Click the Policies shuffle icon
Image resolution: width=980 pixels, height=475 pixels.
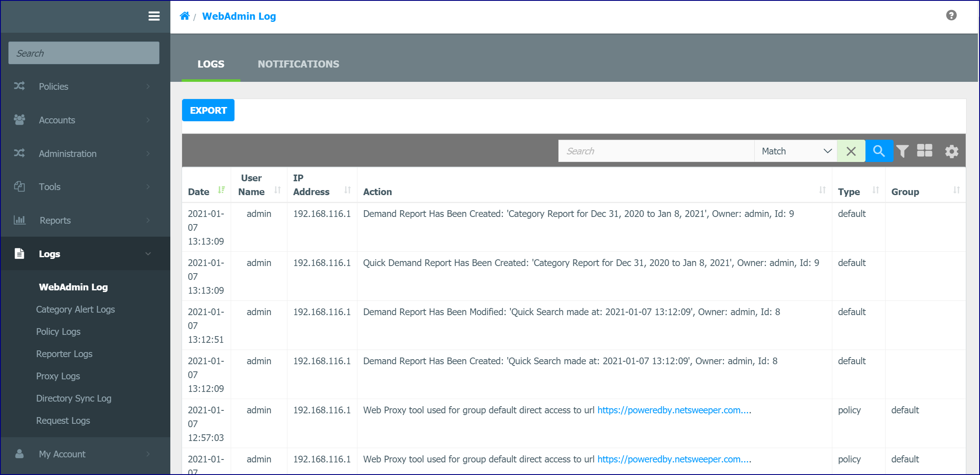(19, 86)
